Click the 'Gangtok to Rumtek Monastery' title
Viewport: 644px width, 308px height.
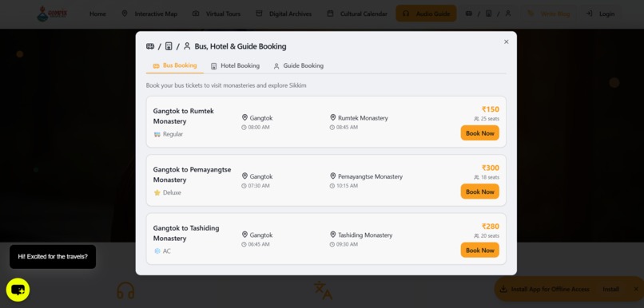click(184, 116)
